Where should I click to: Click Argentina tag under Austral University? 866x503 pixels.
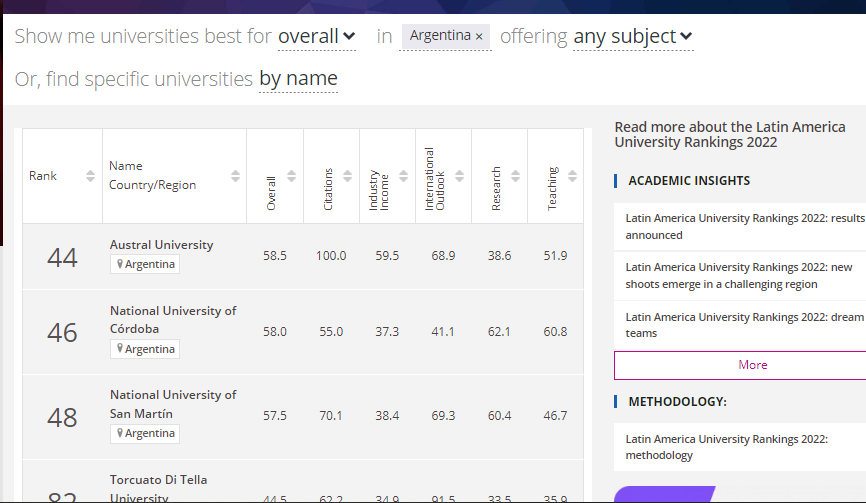[x=145, y=264]
